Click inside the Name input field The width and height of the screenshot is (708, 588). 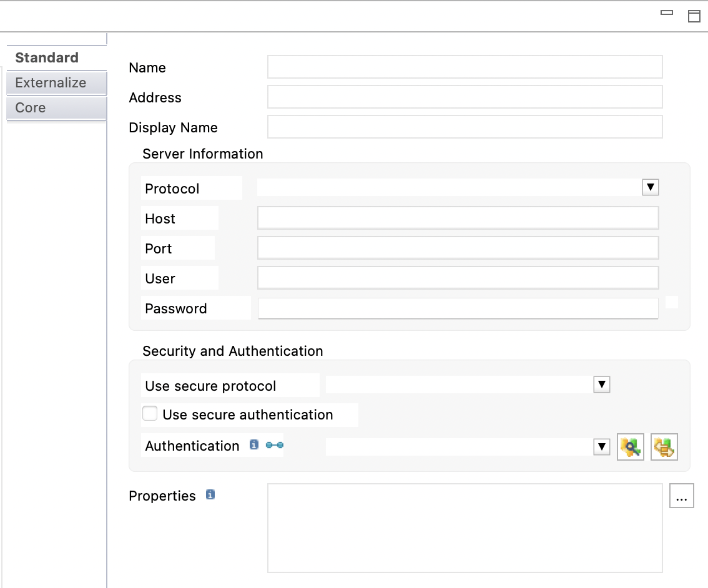click(465, 67)
